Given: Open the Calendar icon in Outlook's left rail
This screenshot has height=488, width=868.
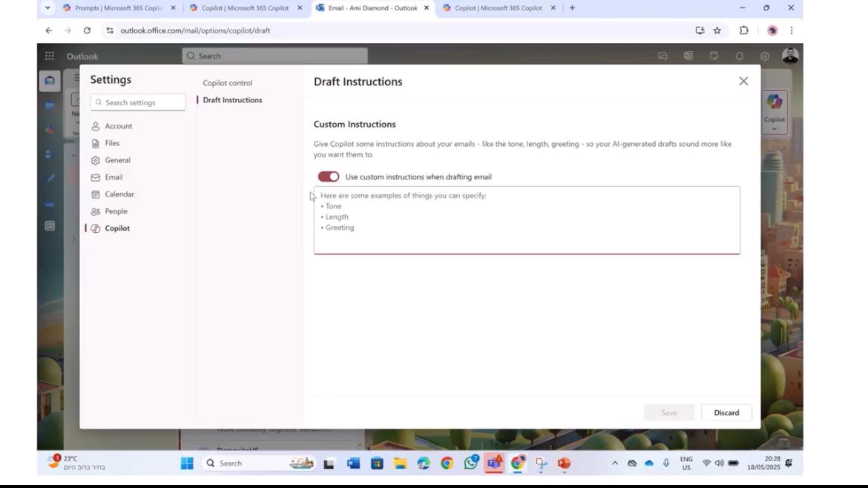Looking at the screenshot, I should click(50, 105).
